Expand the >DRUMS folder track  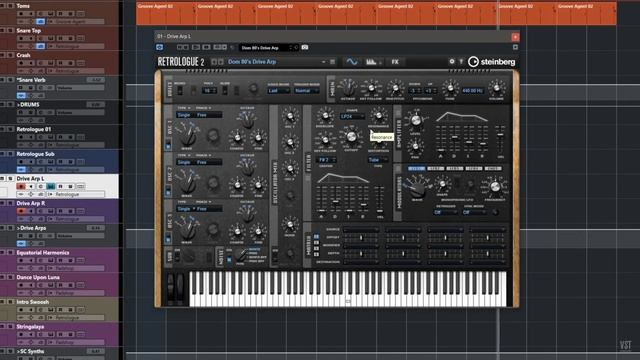[x=28, y=105]
